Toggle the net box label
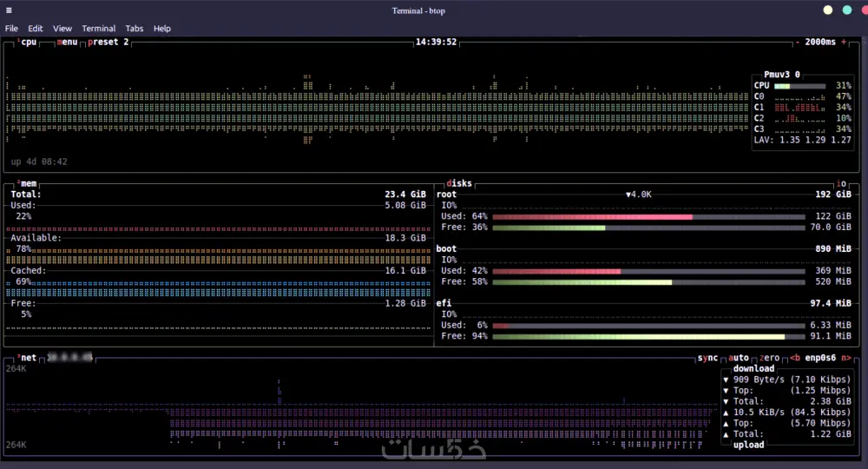This screenshot has height=469, width=868. click(27, 358)
